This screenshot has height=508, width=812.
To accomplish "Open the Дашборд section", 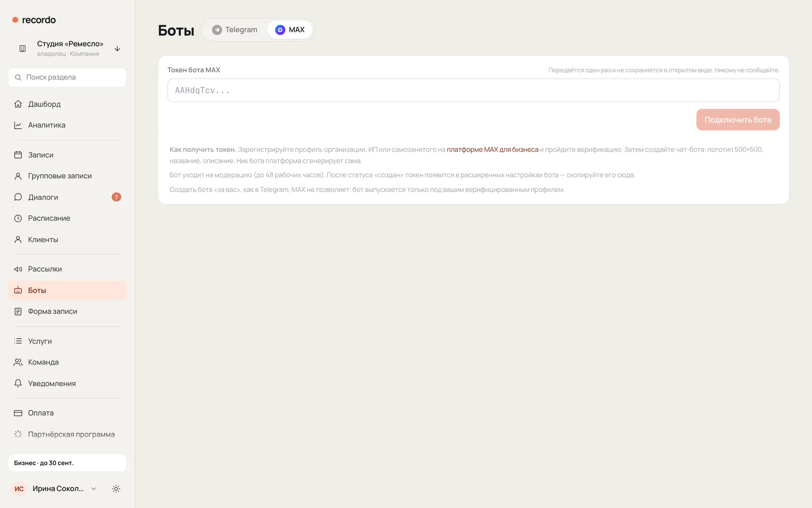I will coord(67,104).
